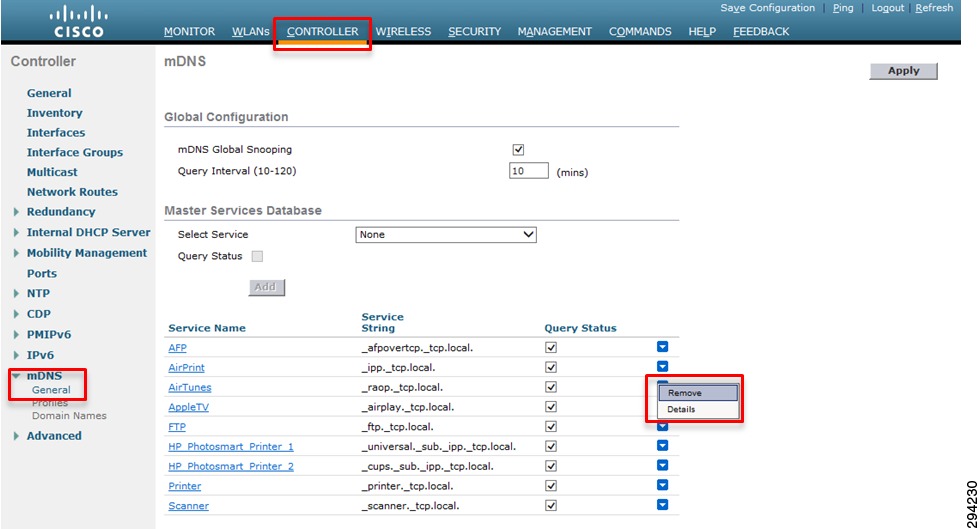Uncheck Query Status for Printer
The width and height of the screenshot is (978, 529).
pyautogui.click(x=551, y=486)
